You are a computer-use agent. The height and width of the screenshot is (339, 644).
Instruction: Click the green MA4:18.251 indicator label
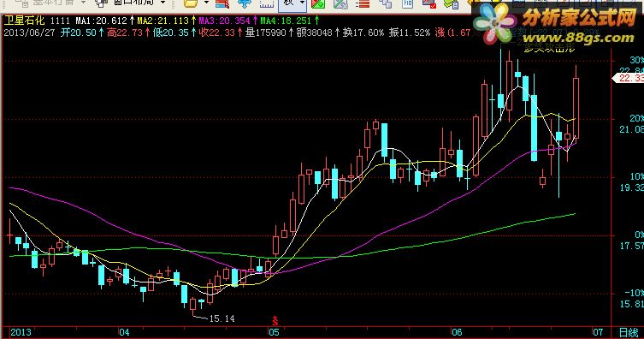coord(286,21)
